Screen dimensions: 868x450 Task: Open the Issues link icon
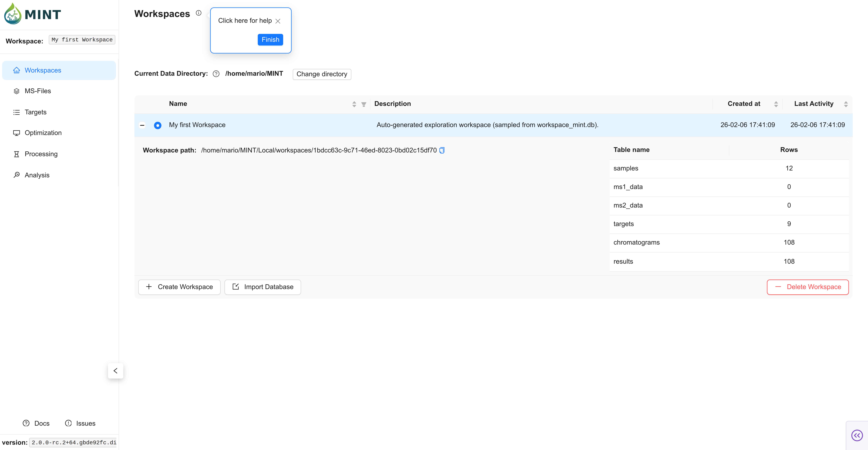point(68,423)
